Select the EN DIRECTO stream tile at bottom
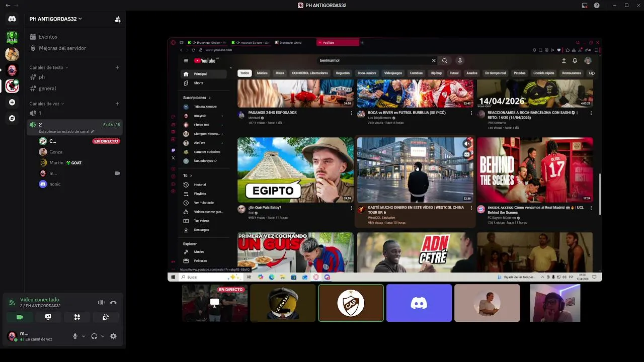Screen dimensions: 644x362 click(x=215, y=303)
